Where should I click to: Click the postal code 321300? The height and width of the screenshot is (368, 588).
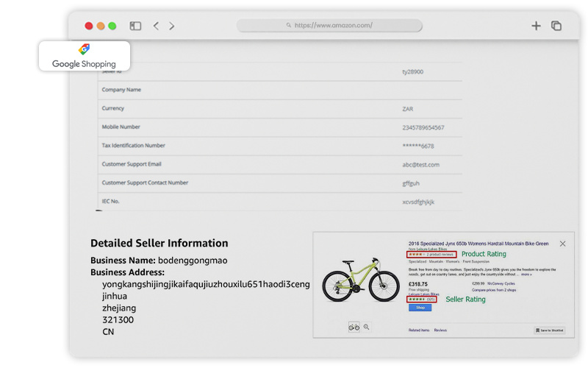118,320
